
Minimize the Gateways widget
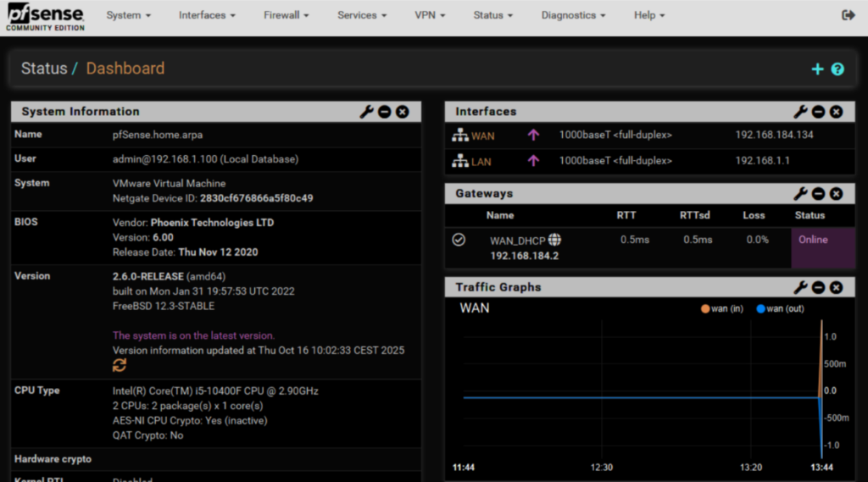tap(818, 194)
